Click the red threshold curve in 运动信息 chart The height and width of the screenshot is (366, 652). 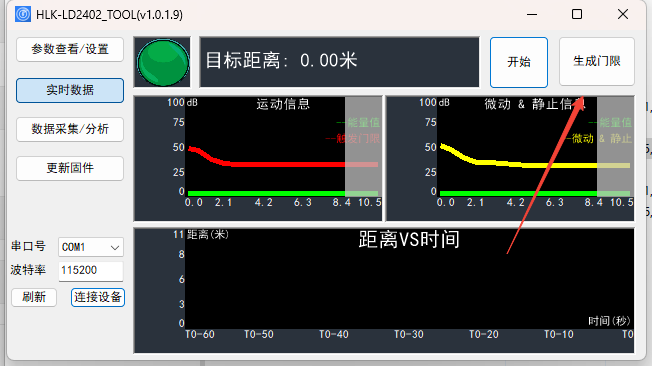click(283, 164)
